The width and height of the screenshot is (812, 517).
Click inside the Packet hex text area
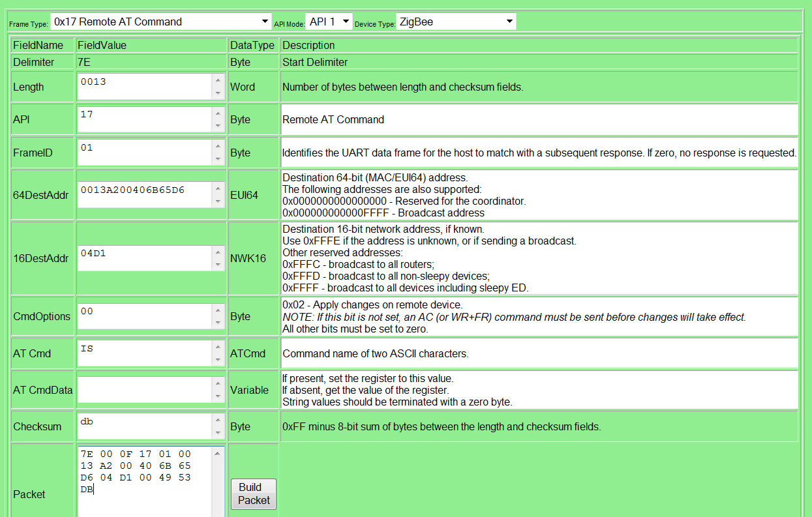point(143,482)
